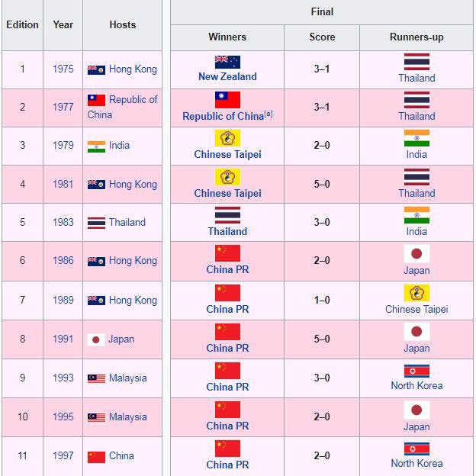This screenshot has width=476, height=476.
Task: Click the Republic of China flag in the 1977 hosts cell
Action: (x=96, y=100)
